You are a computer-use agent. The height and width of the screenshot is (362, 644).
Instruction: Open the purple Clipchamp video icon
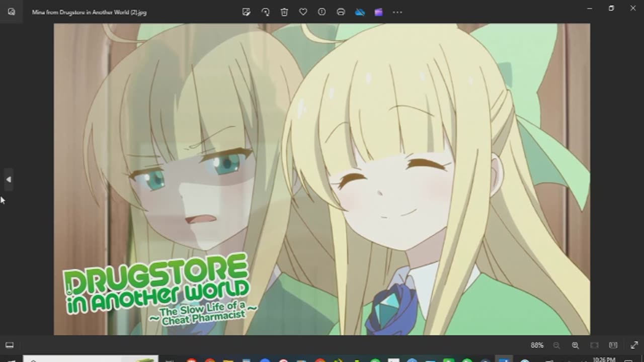click(378, 12)
